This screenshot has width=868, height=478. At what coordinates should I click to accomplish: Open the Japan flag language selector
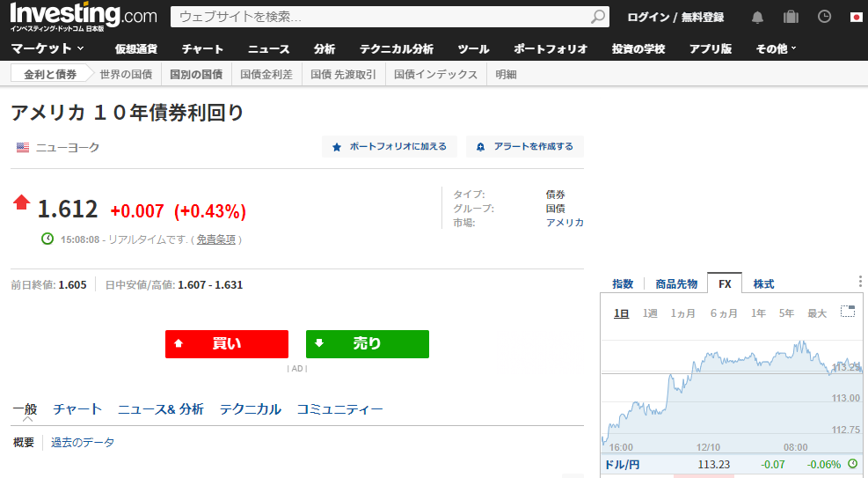(857, 18)
